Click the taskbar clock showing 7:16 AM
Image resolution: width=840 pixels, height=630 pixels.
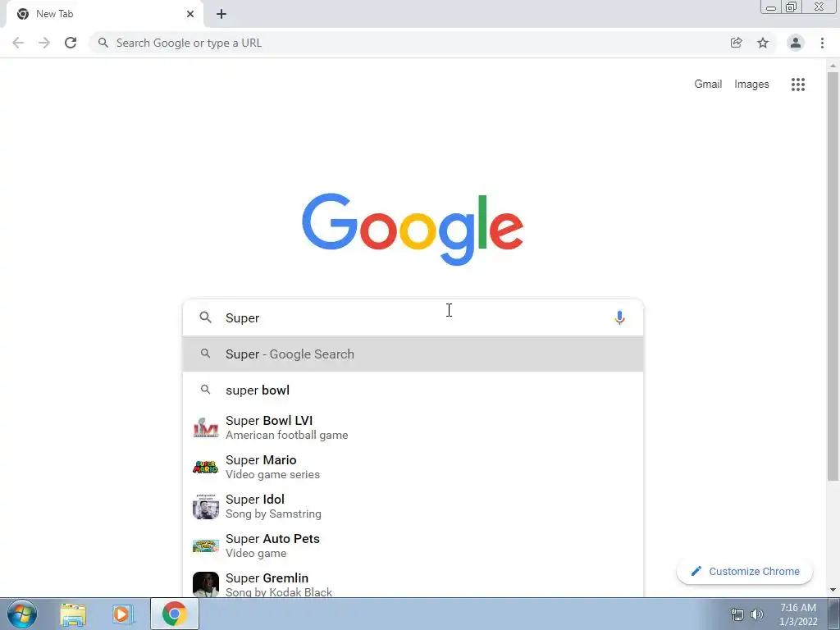click(798, 614)
